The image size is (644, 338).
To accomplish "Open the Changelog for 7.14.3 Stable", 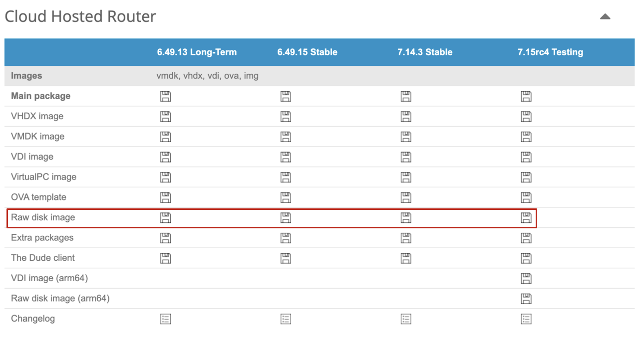I will tap(406, 318).
